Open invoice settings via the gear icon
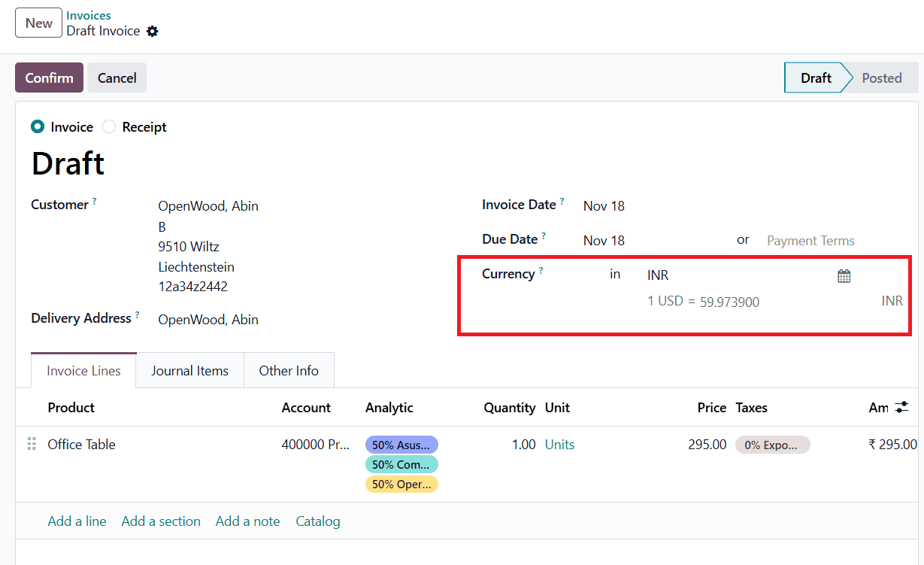The image size is (924, 565). click(153, 31)
